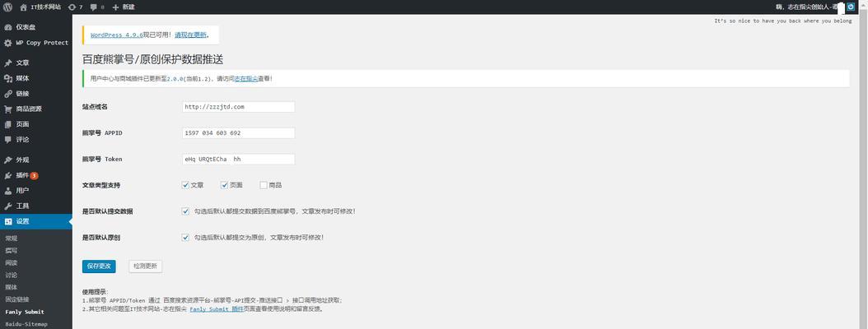Enable the 商品 post type checkbox
The width and height of the screenshot is (868, 329).
pos(264,185)
